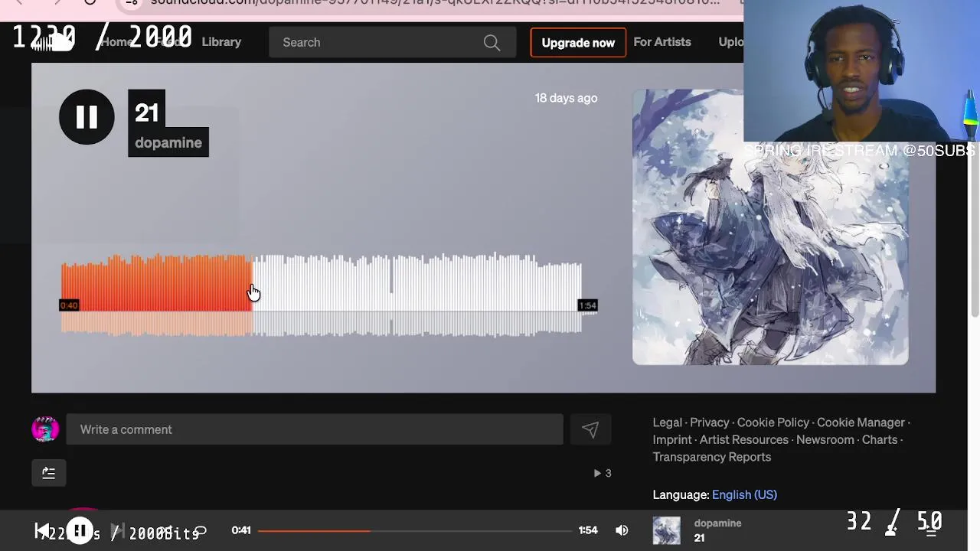Screen dimensions: 980x551
Task: Click the user avatar beside comment box
Action: pyautogui.click(x=45, y=429)
